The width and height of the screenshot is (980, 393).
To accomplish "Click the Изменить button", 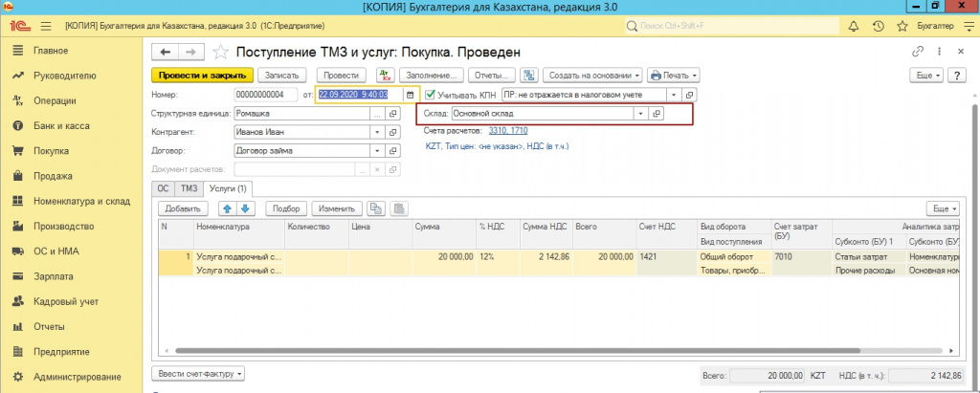I will pyautogui.click(x=337, y=208).
